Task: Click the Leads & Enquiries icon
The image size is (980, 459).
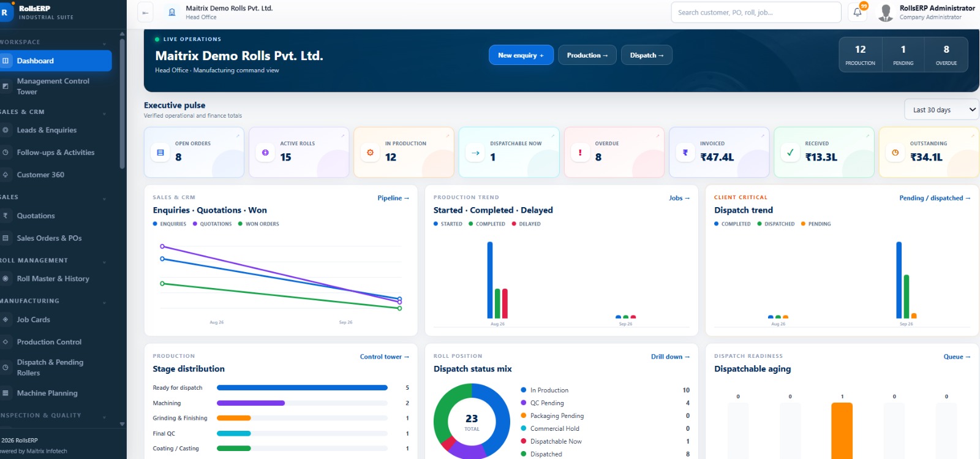Action: pyautogui.click(x=5, y=130)
